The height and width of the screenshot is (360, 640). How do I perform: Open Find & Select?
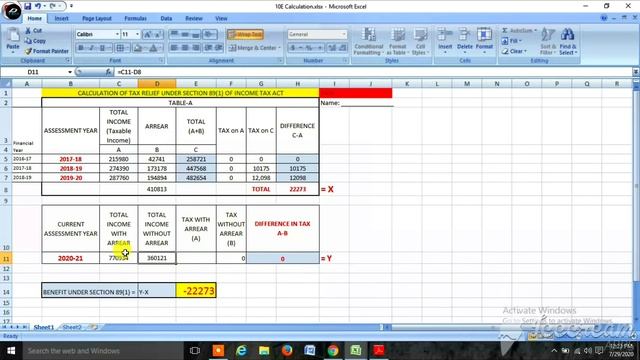567,41
